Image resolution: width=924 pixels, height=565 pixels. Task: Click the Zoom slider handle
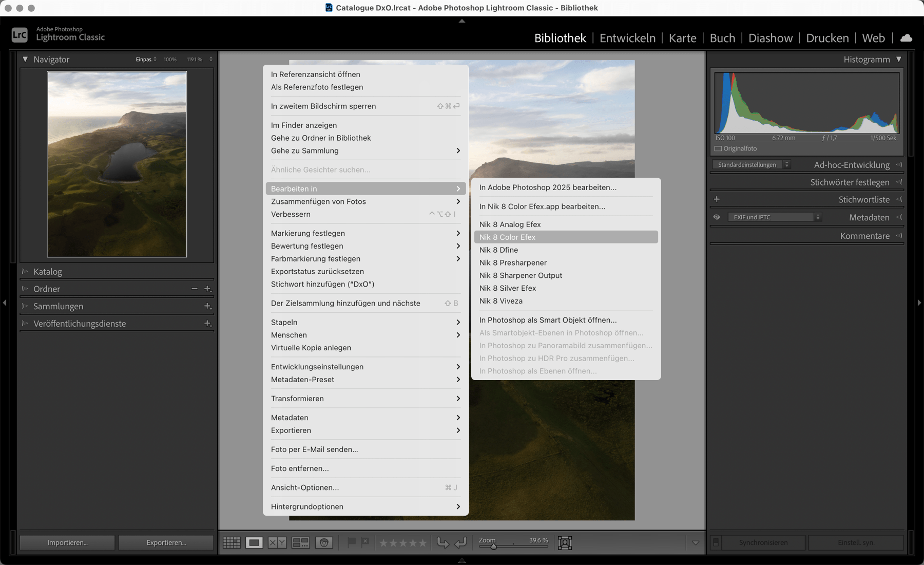point(493,546)
